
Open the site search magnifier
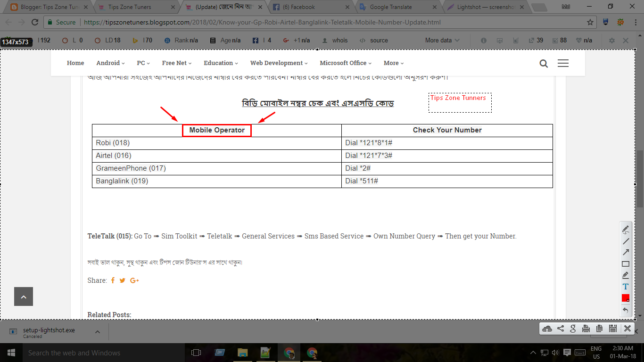tap(544, 64)
